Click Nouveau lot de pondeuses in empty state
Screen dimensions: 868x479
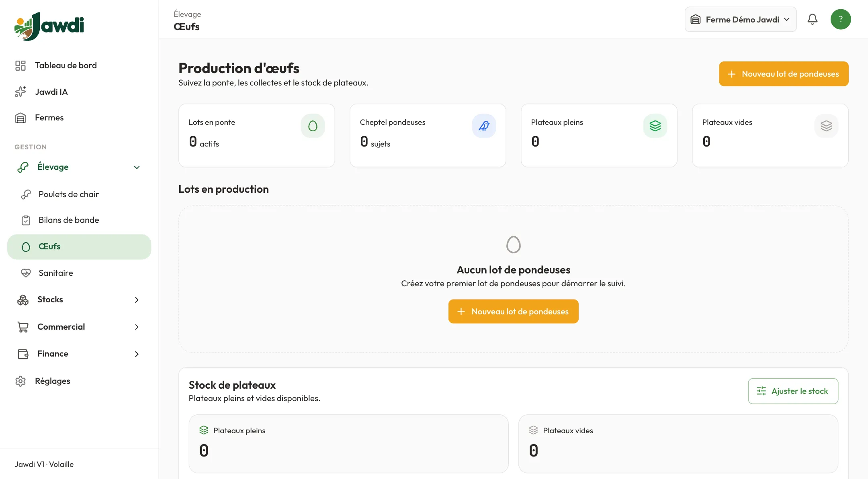513,312
